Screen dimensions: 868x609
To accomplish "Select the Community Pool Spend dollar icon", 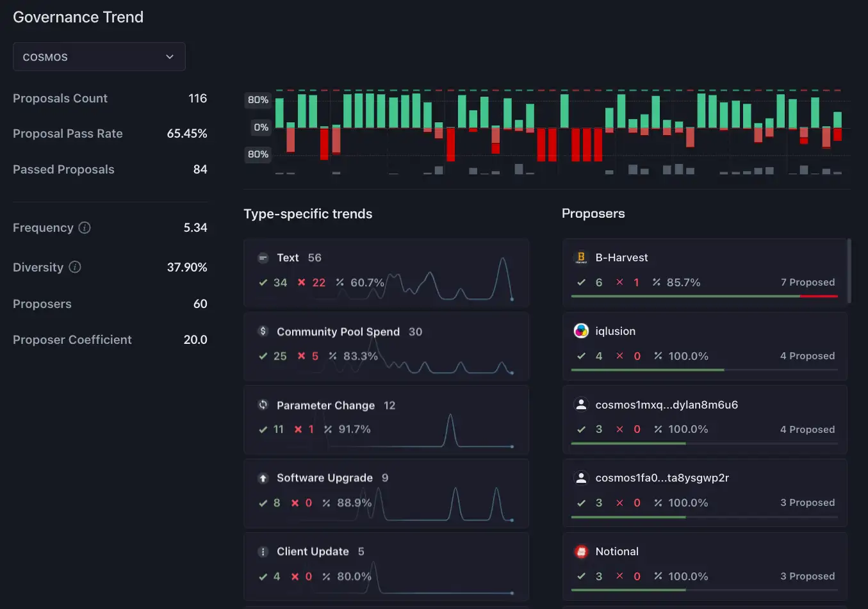I will click(x=263, y=331).
